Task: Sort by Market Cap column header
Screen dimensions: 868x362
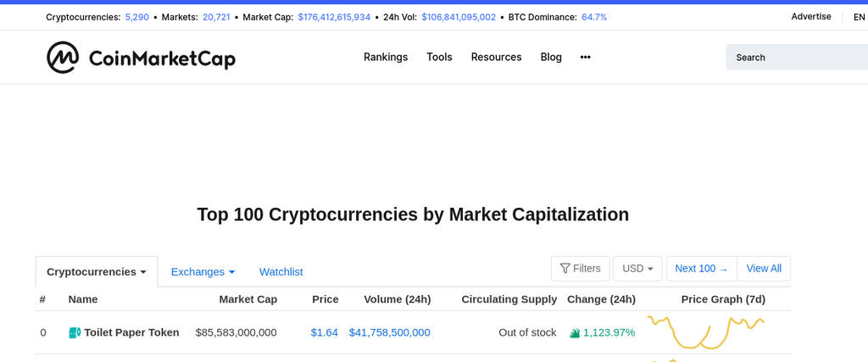Action: click(x=248, y=299)
